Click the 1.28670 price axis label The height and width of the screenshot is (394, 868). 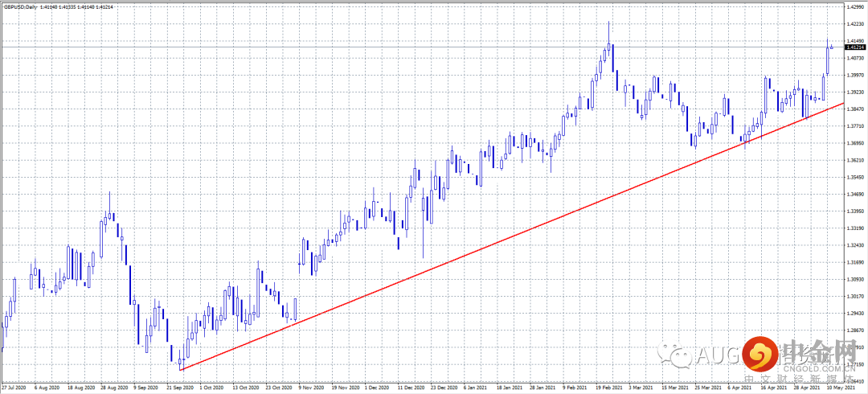[x=856, y=330]
